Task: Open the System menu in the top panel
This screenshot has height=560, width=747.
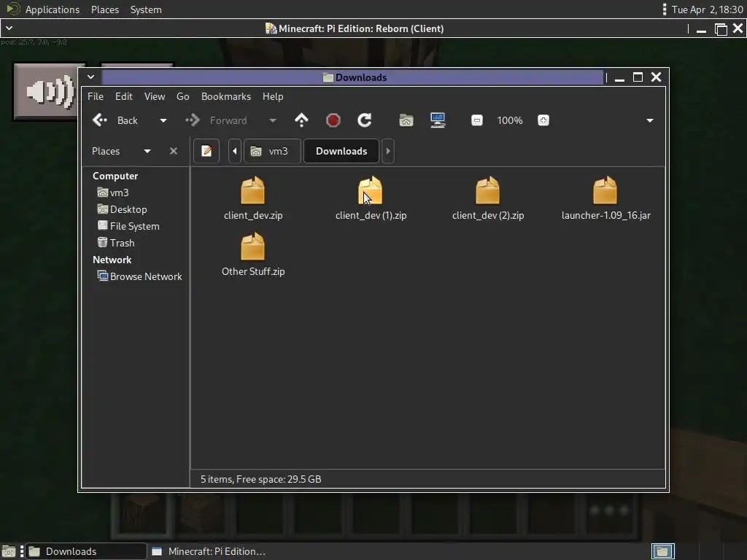Action: click(146, 9)
